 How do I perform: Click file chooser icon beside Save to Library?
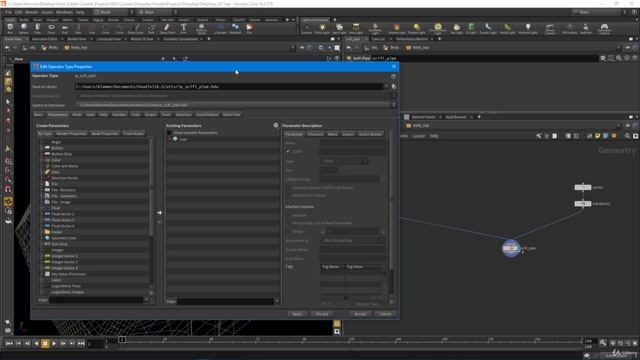point(393,87)
